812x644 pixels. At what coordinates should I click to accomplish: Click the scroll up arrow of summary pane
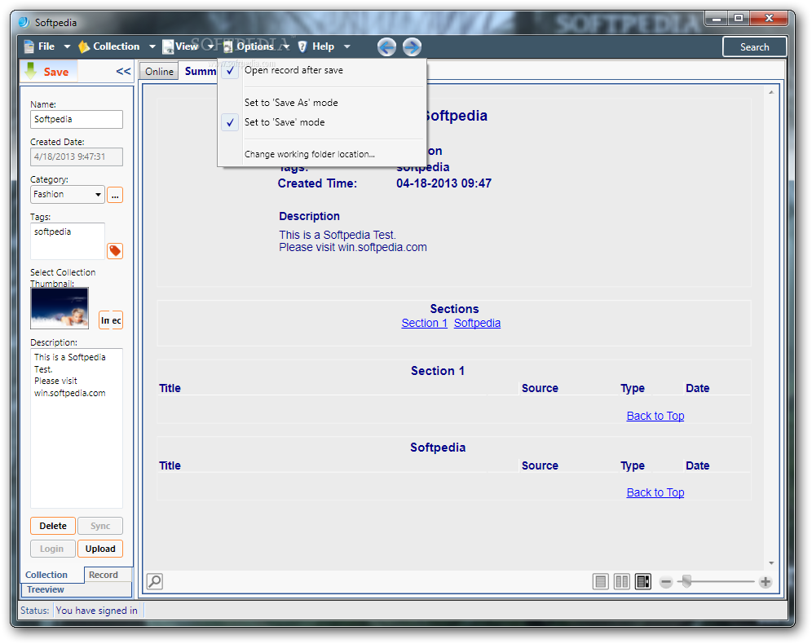click(x=771, y=92)
